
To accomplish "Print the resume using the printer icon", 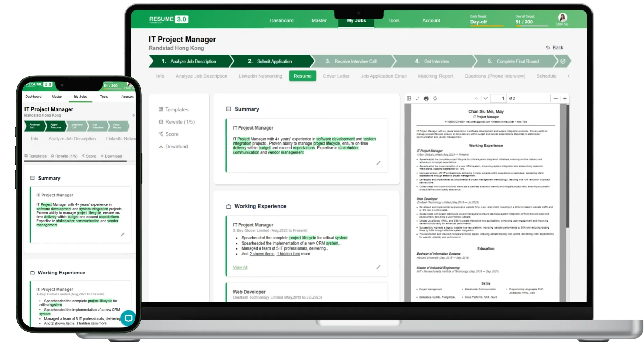I will click(426, 98).
